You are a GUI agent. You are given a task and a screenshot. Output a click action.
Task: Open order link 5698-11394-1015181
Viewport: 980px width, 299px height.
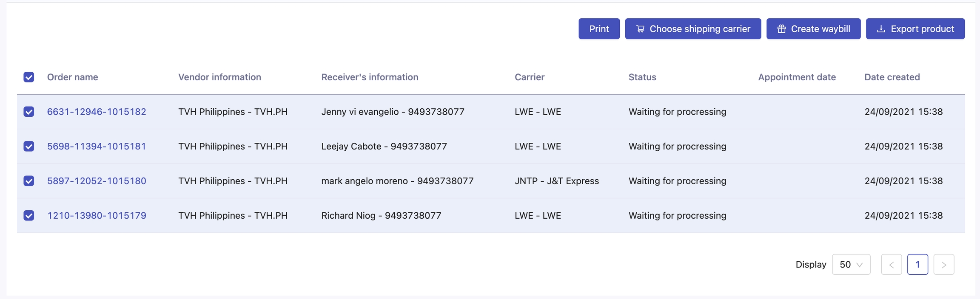[97, 147]
